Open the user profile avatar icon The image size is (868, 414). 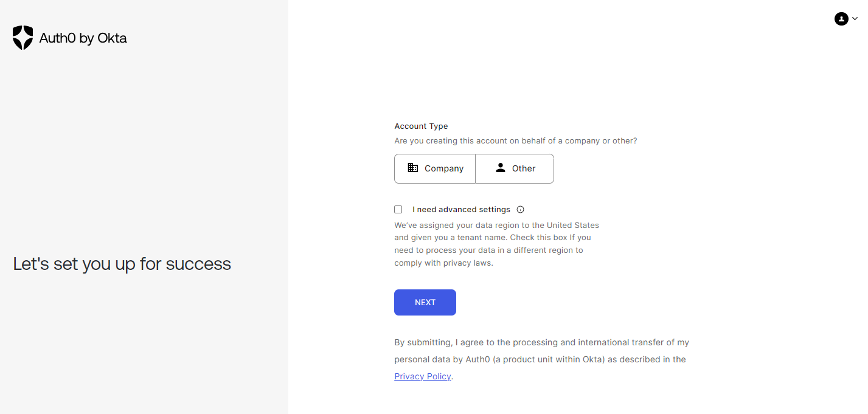coord(841,19)
